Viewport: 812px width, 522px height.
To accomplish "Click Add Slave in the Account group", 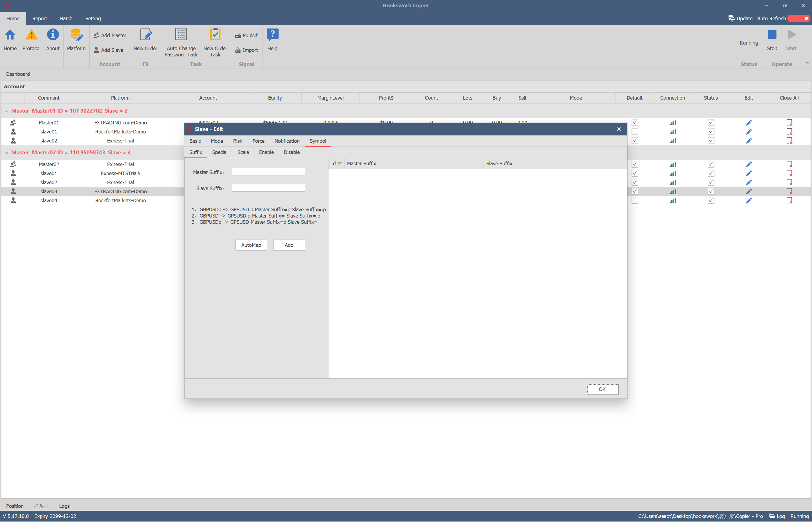I will (108, 50).
